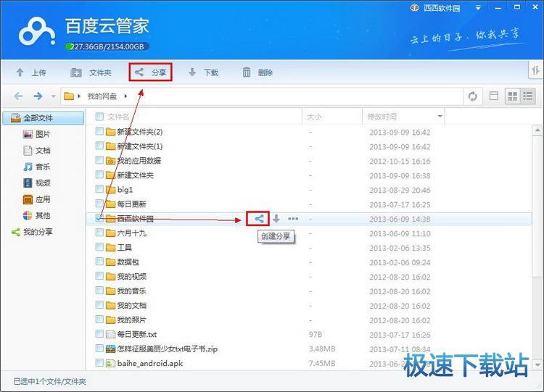544x392 pixels.
Task: Switch to list view
Action: point(528,96)
